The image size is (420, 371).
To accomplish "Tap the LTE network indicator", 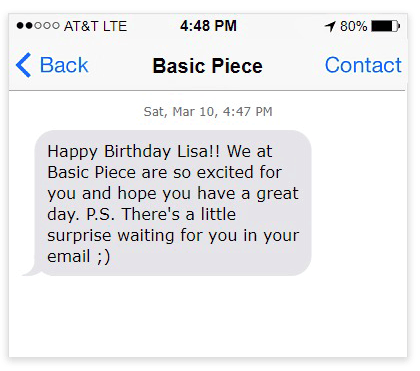I will 115,26.
